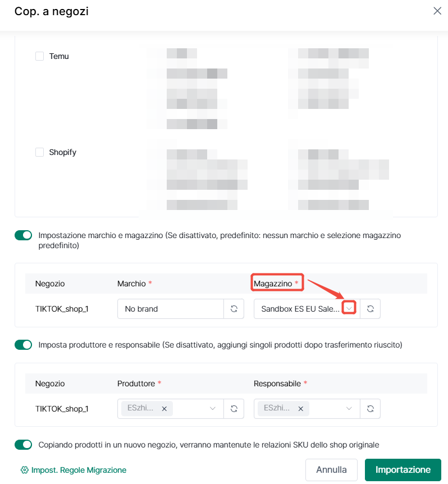
Task: Refresh the Marchio brand list
Action: pyautogui.click(x=234, y=309)
